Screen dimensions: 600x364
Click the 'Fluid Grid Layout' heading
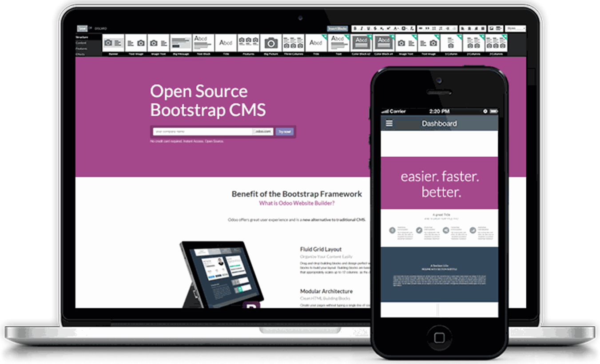321,249
